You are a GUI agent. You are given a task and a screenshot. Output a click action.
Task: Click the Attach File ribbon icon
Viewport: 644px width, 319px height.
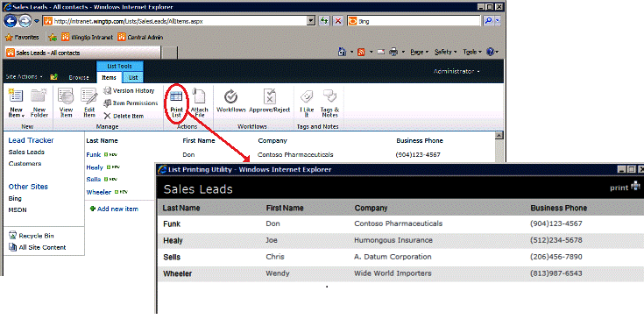199,96
